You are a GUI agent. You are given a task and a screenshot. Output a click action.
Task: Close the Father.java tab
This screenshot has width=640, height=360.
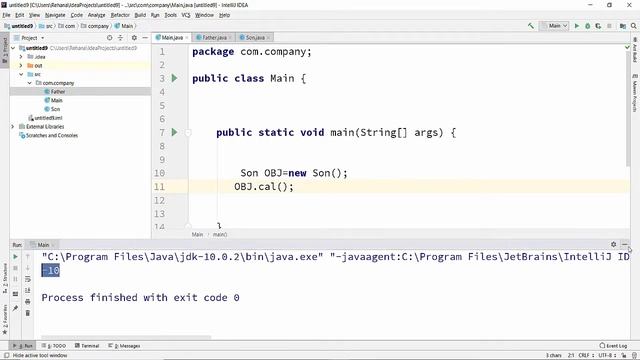tap(230, 38)
